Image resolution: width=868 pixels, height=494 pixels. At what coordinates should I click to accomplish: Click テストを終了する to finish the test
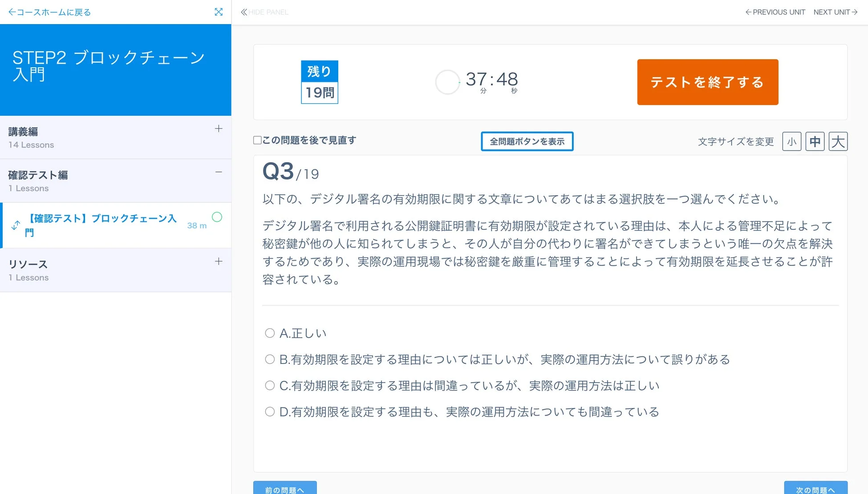(x=707, y=82)
